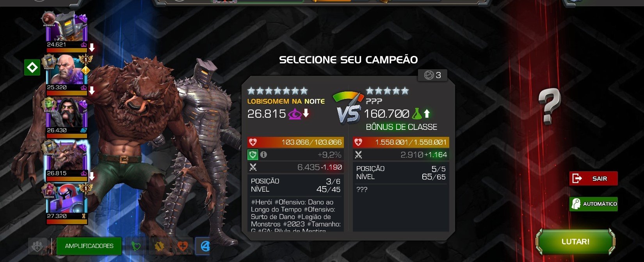Open the AMPLIFICADORES boosts menu

point(89,246)
